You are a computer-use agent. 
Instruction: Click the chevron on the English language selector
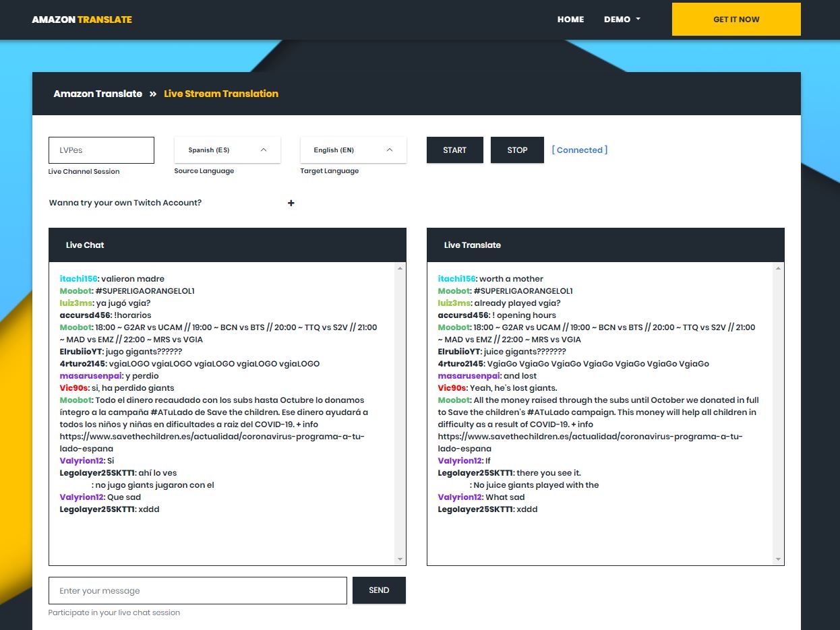click(390, 150)
